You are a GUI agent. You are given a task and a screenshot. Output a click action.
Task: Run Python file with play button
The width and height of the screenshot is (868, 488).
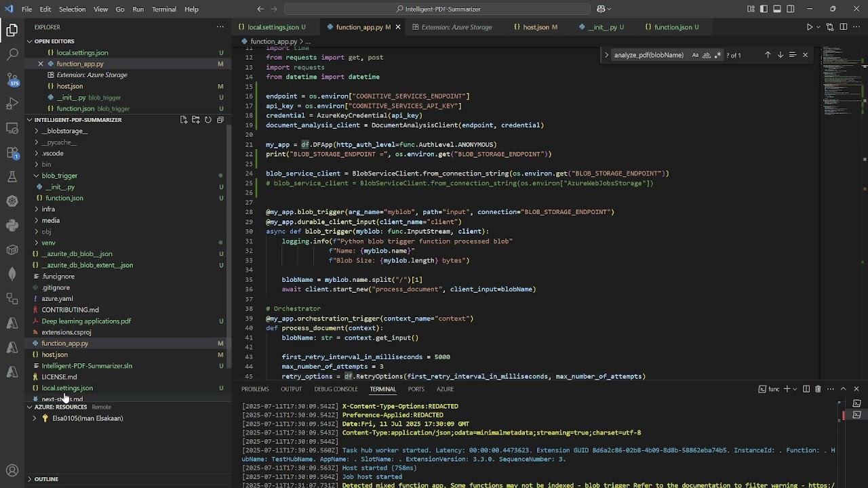(809, 27)
